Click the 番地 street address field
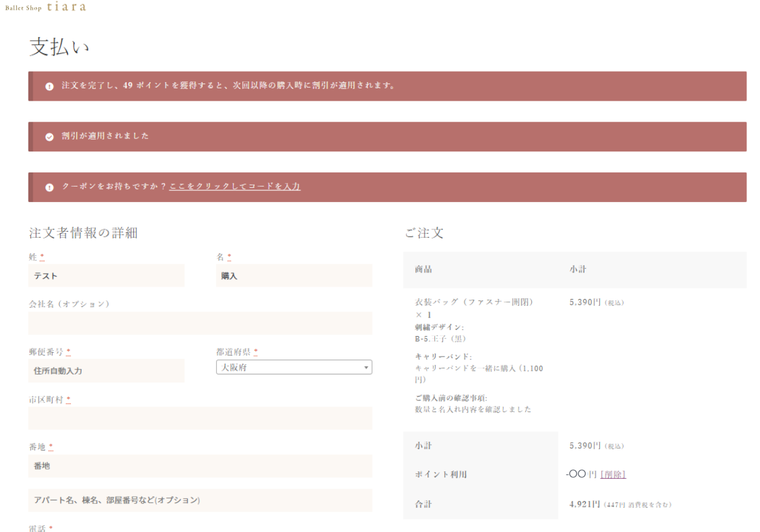This screenshot has width=760, height=532. tap(200, 466)
